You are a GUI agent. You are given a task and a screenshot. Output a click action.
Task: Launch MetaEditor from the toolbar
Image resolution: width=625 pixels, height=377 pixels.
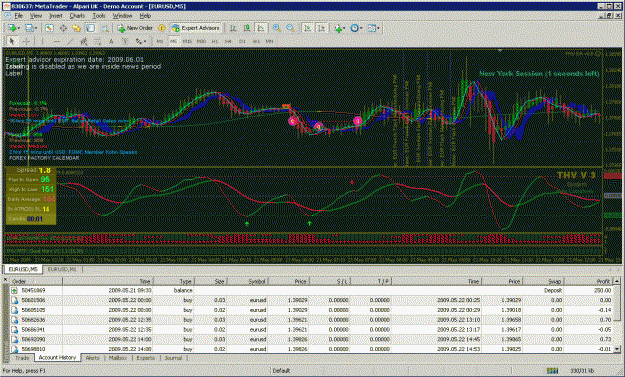pyautogui.click(x=161, y=28)
